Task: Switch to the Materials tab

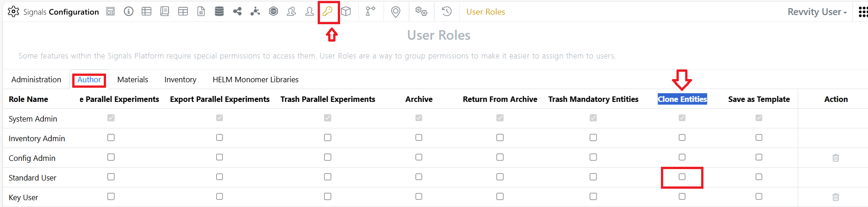Action: coord(133,80)
